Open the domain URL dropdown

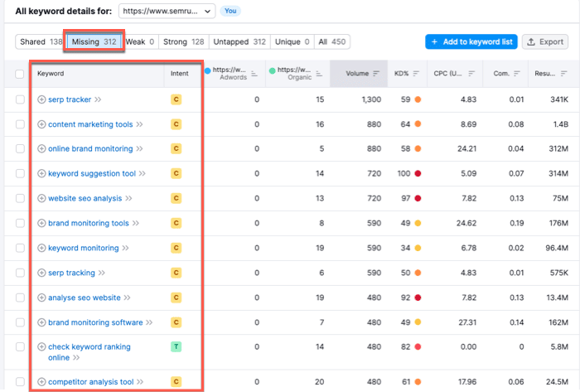[x=167, y=11]
